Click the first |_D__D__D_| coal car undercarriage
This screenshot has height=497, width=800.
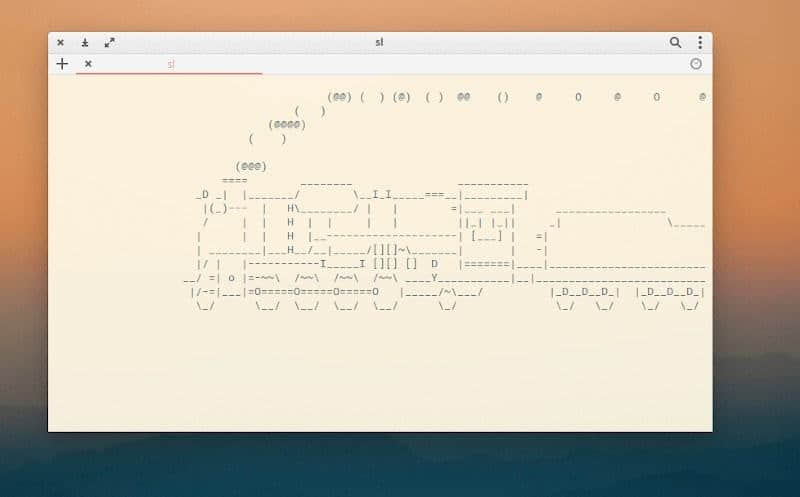[585, 292]
